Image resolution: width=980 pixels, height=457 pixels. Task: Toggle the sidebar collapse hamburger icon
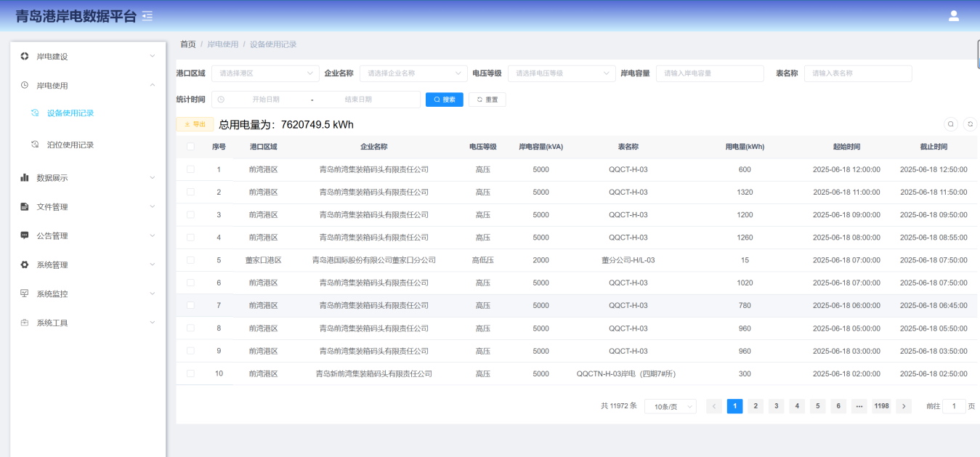[147, 15]
